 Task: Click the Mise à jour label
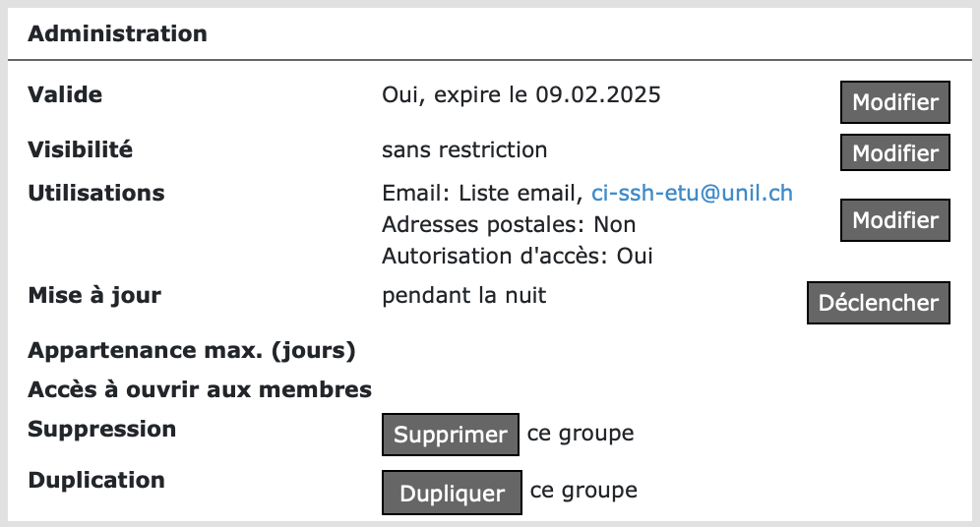click(x=94, y=295)
